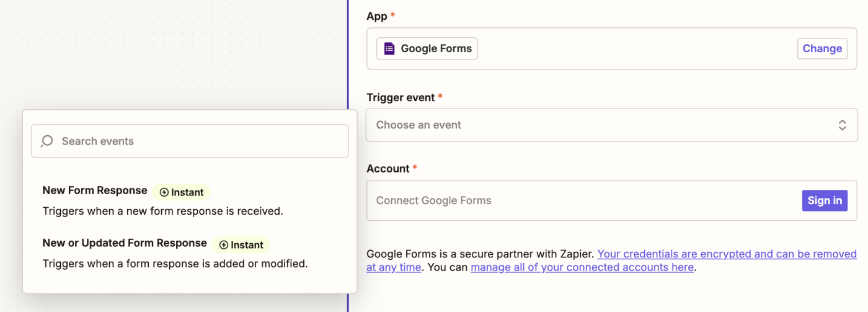Click the Google Forms app name chip

(x=436, y=48)
